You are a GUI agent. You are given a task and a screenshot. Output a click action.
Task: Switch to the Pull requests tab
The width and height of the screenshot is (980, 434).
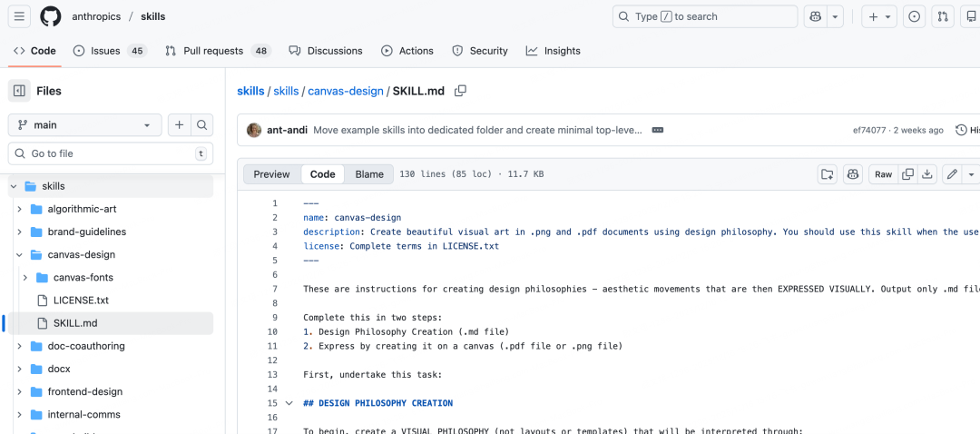(218, 51)
